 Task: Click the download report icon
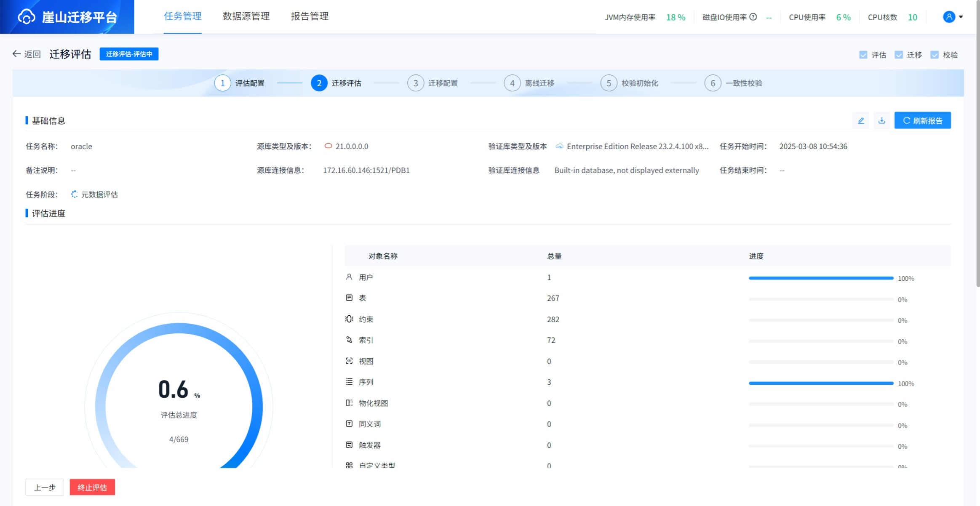pos(881,121)
